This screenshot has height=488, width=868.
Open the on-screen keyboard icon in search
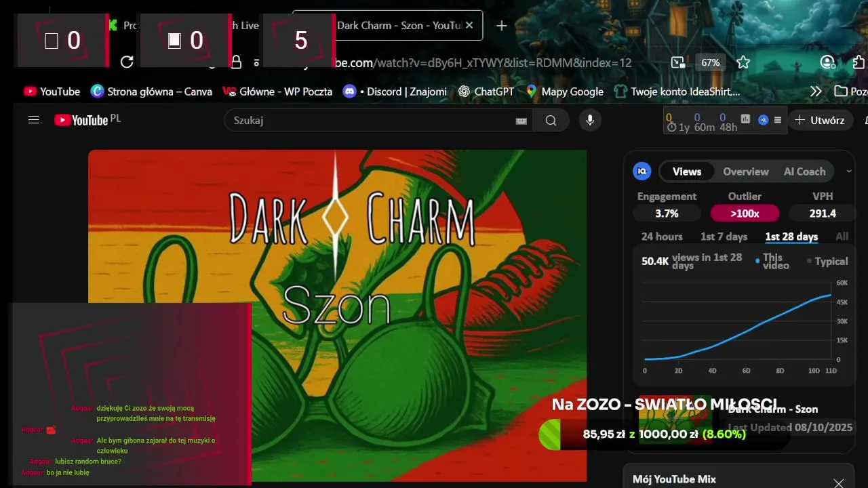[x=521, y=121]
